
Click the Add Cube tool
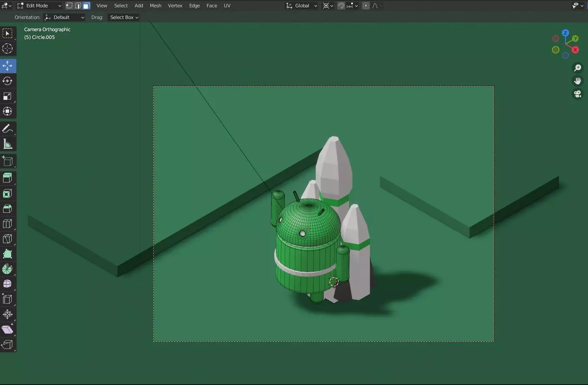click(x=8, y=161)
